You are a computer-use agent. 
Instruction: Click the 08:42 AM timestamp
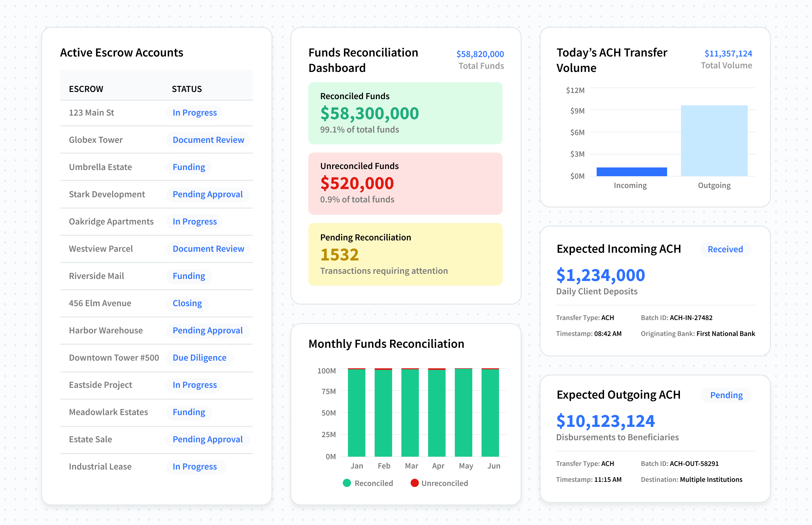pos(608,334)
